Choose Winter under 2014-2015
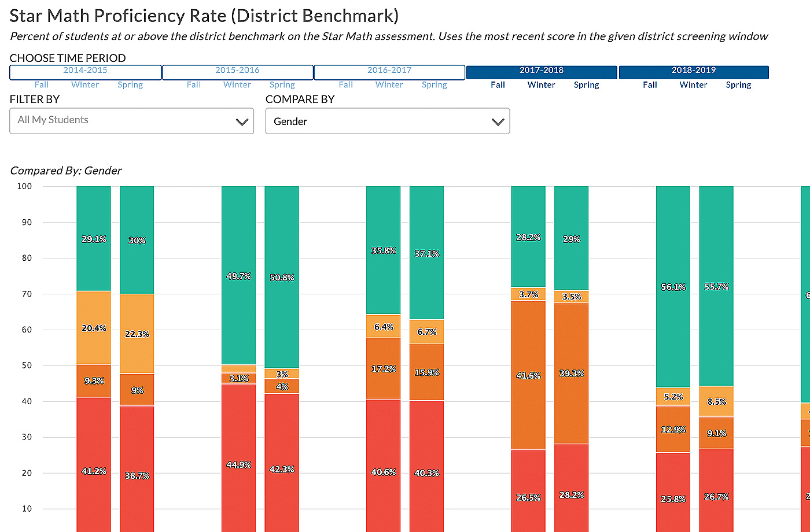The height and width of the screenshot is (532, 810). (85, 85)
